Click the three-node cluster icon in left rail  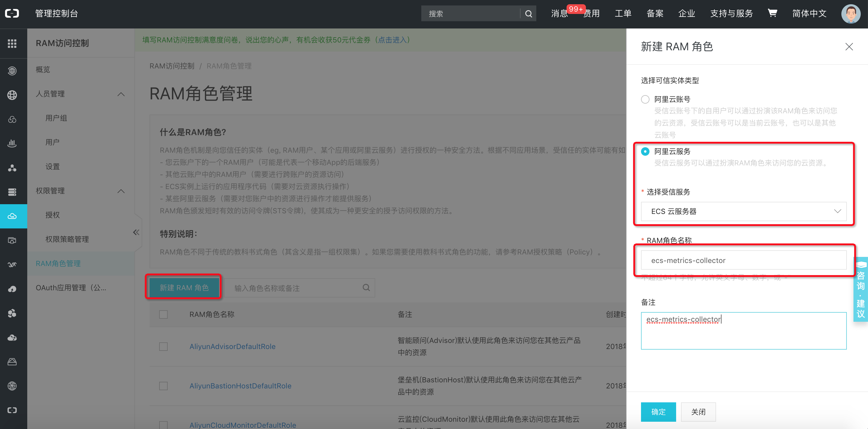click(x=12, y=168)
